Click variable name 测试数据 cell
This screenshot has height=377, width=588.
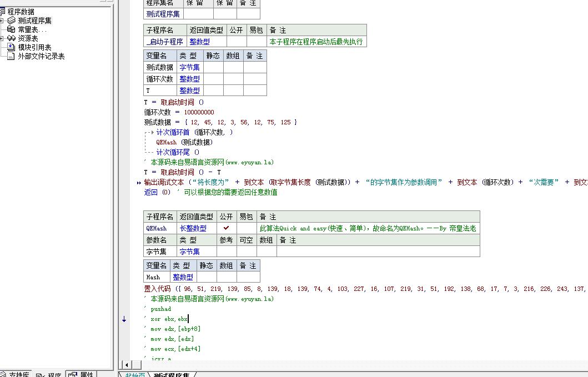click(160, 67)
